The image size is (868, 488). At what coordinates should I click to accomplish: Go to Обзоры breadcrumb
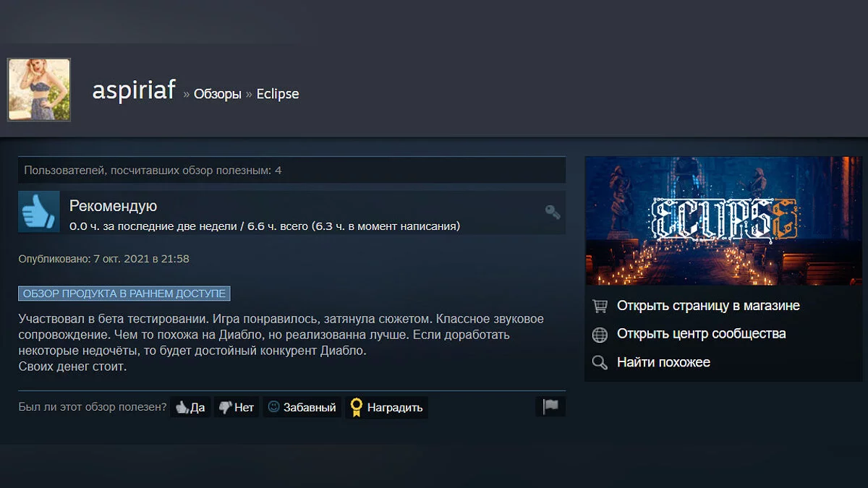coord(217,94)
